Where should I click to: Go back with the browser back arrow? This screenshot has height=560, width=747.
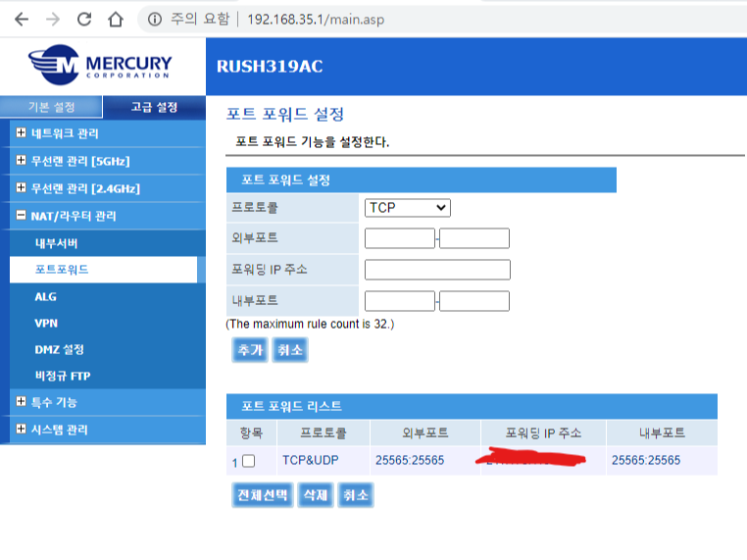click(x=22, y=20)
